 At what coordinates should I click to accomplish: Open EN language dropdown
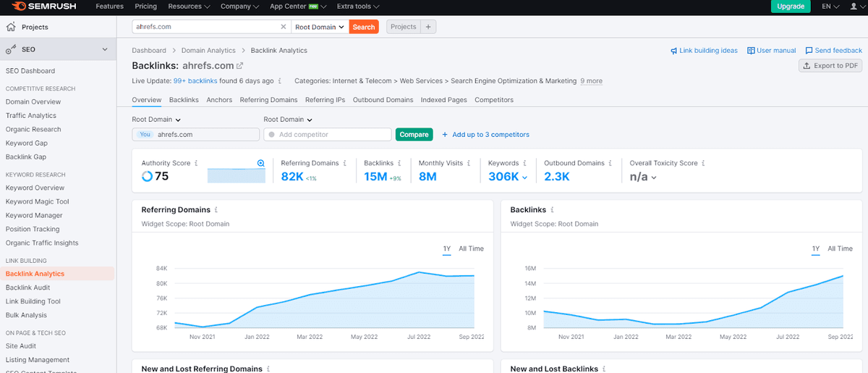[830, 7]
